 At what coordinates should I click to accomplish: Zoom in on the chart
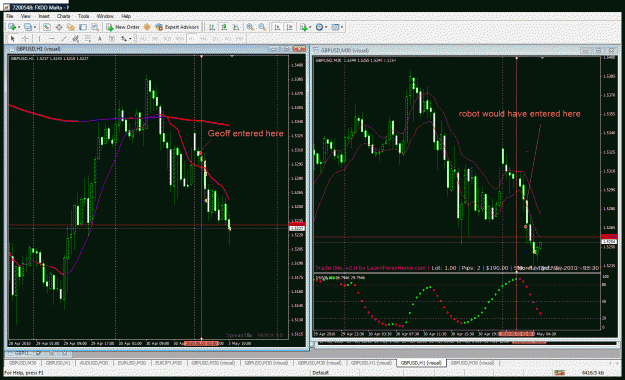pos(250,27)
